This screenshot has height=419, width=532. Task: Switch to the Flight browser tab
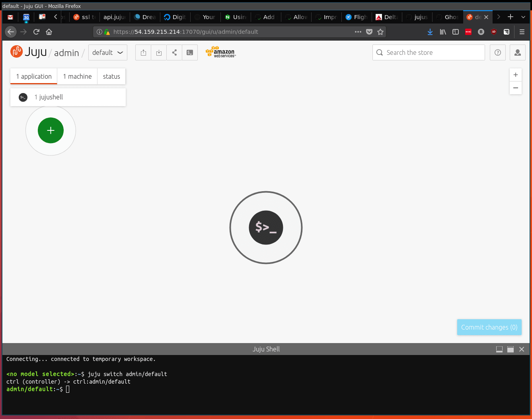tap(357, 17)
